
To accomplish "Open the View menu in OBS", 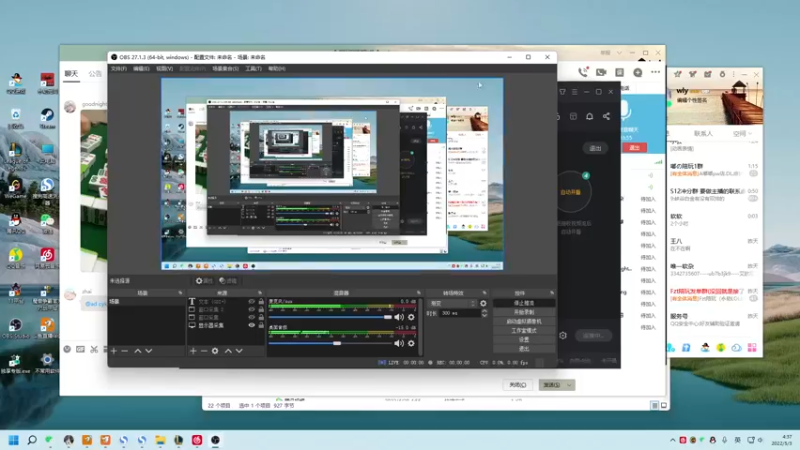I will [x=164, y=68].
